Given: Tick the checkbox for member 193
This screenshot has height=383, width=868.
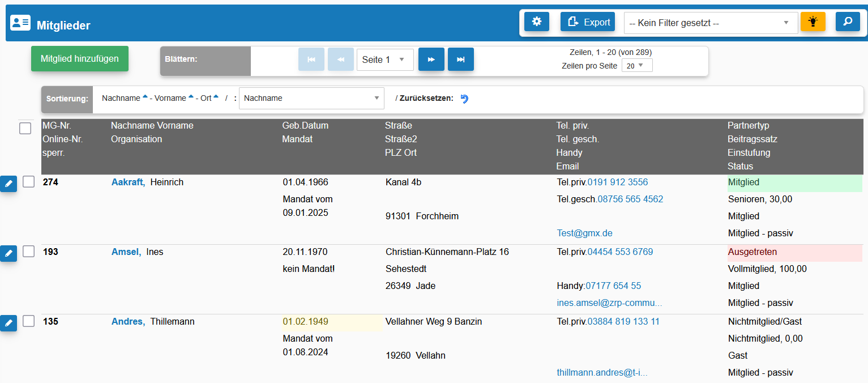Looking at the screenshot, I should point(29,252).
